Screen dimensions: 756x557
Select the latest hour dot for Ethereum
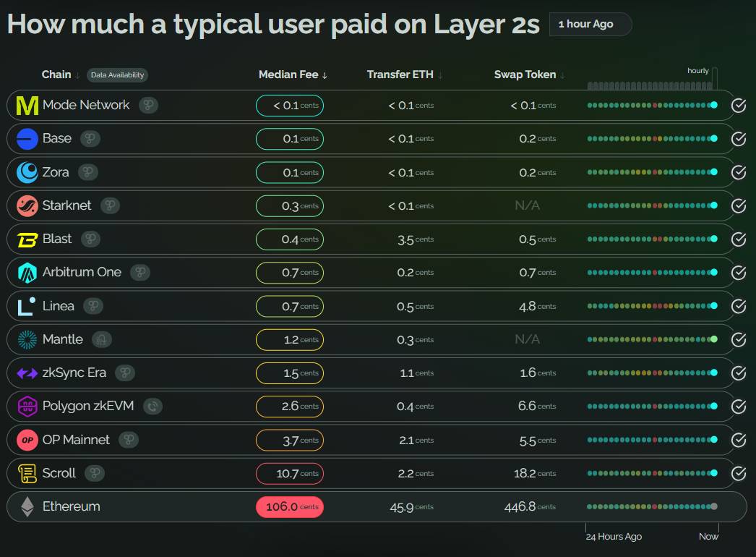click(x=714, y=507)
